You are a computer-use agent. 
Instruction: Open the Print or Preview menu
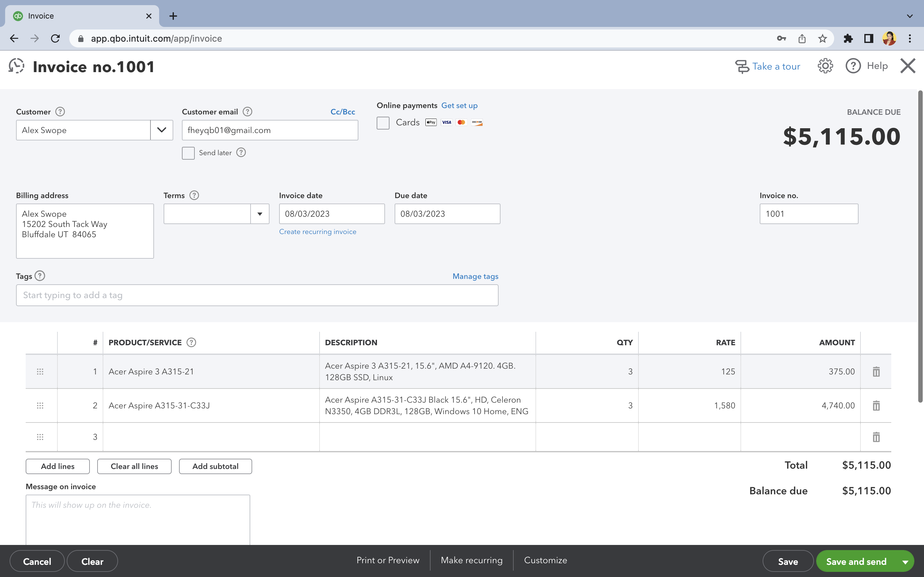pos(388,560)
